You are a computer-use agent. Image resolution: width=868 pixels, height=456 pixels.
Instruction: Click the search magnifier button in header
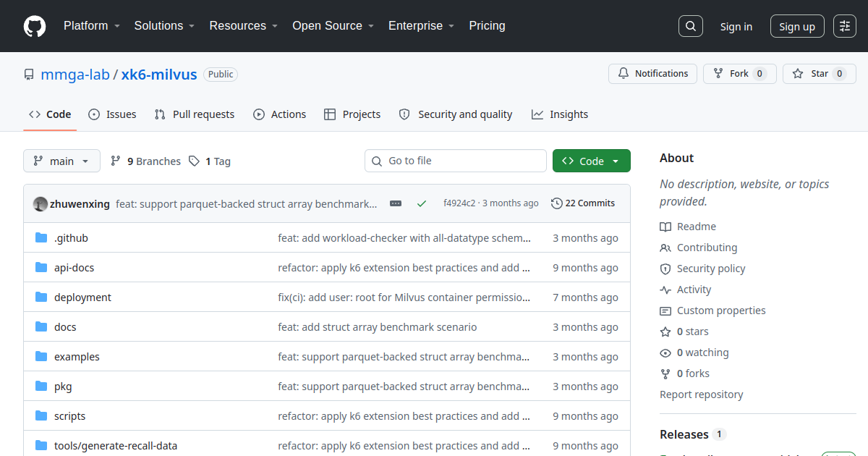click(691, 26)
